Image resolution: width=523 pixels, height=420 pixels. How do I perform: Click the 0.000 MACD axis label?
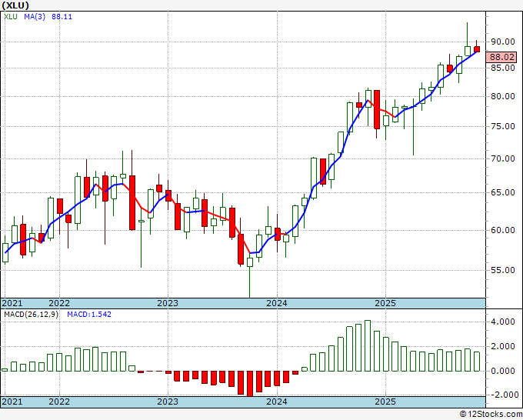click(x=503, y=371)
